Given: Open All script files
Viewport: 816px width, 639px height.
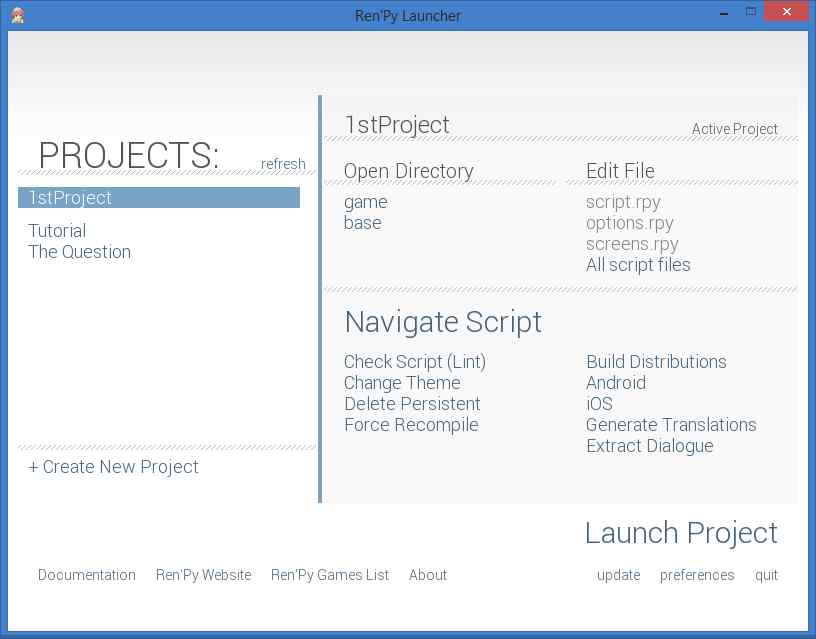Looking at the screenshot, I should (x=638, y=265).
